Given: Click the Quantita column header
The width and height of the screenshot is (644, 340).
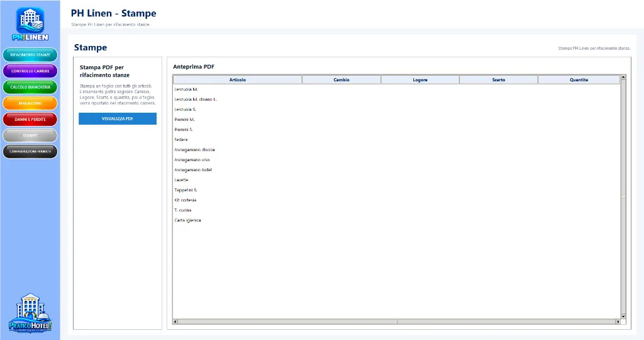Looking at the screenshot, I should point(579,80).
